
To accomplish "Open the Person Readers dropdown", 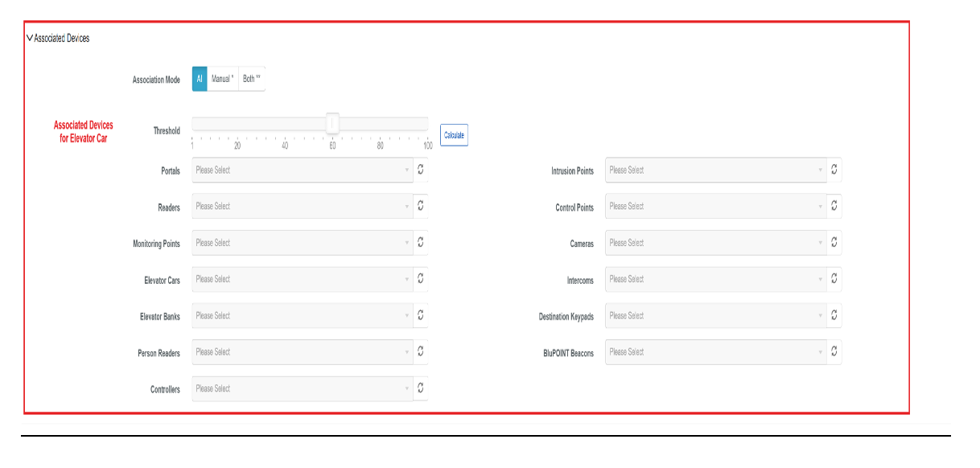I will coord(302,351).
